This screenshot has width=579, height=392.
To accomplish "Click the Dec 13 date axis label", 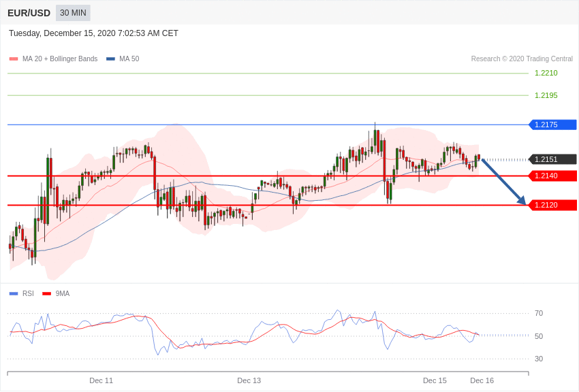I will (x=249, y=380).
